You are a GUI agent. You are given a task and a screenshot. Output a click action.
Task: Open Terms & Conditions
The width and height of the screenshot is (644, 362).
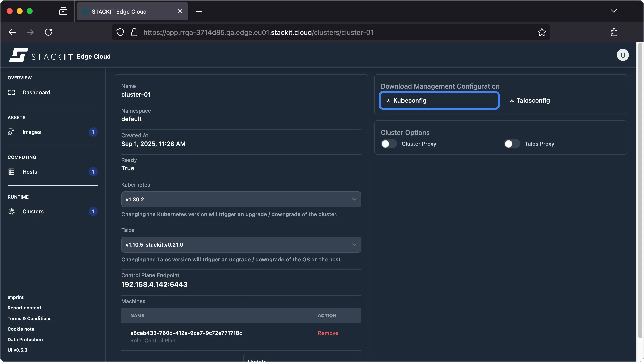[x=29, y=318]
